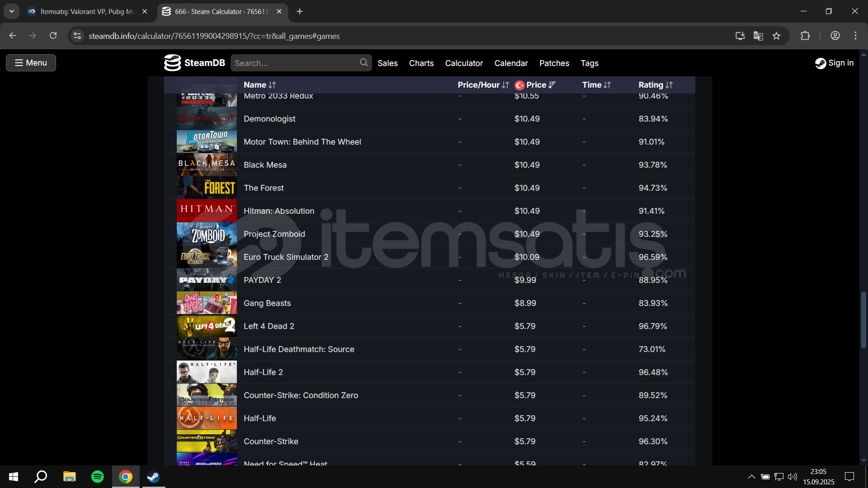Image resolution: width=868 pixels, height=488 pixels.
Task: Open Windows taskbar search
Action: 41,477
